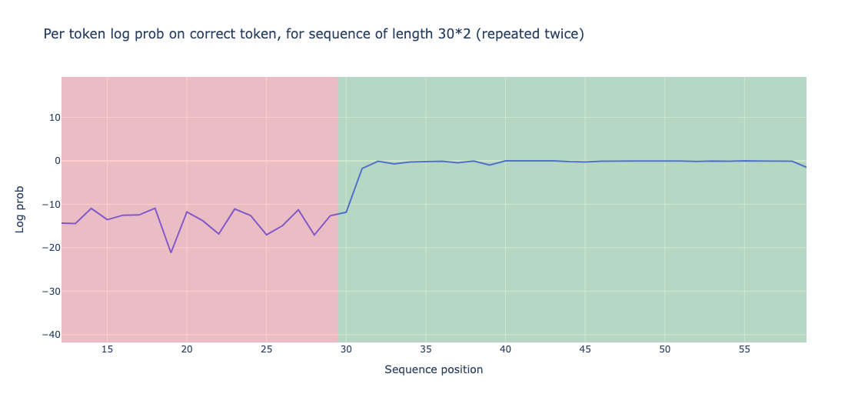
Task: Click the "Log prob" y-axis title
Action: (x=21, y=209)
